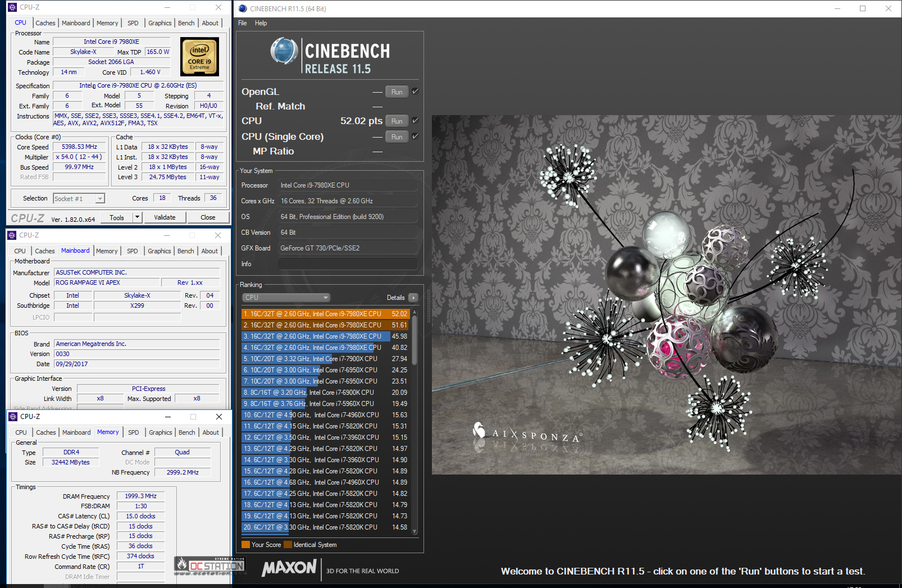Viewport: 902px width, 588px height.
Task: Click the Memory Size 32442 MBytes value
Action: 71,463
